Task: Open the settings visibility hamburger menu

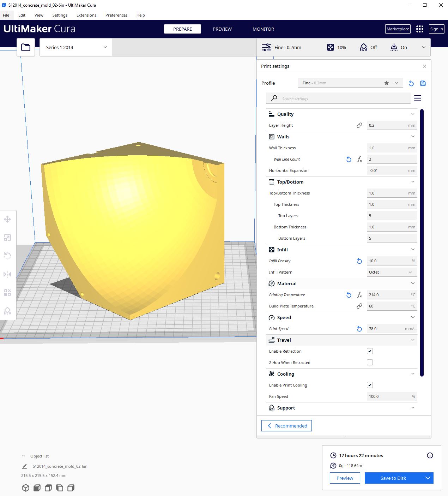Action: pos(418,98)
